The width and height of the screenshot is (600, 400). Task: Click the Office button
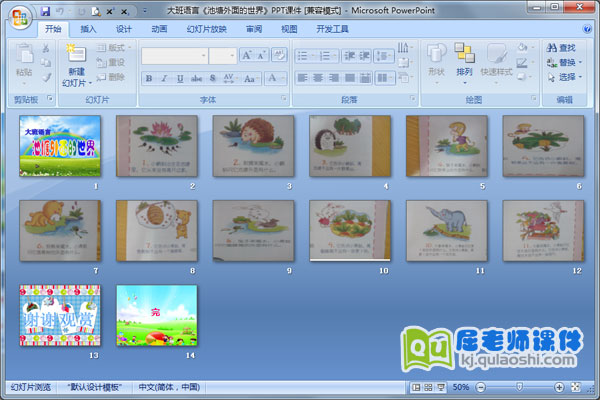18,17
